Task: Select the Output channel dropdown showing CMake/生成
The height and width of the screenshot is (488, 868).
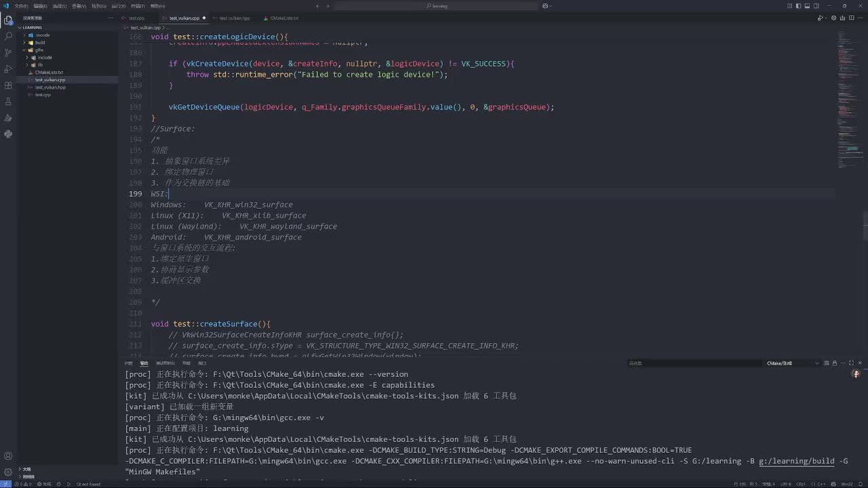Action: pos(793,363)
